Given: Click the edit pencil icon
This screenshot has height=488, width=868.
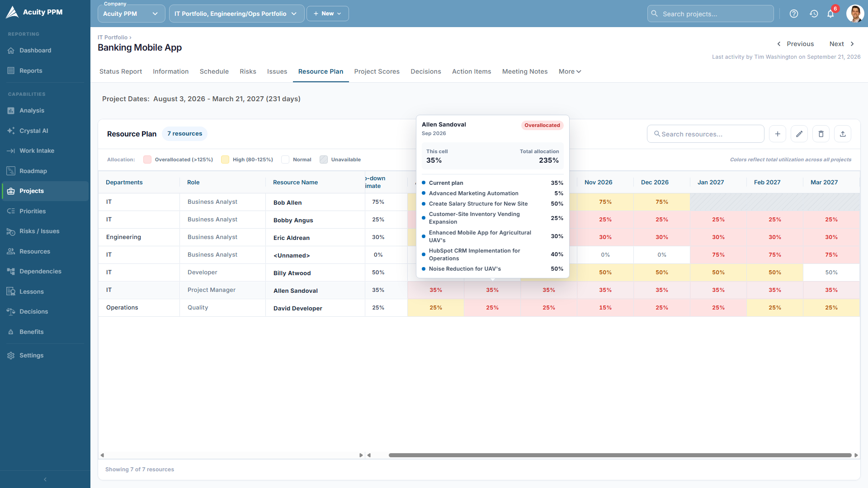Looking at the screenshot, I should point(799,134).
